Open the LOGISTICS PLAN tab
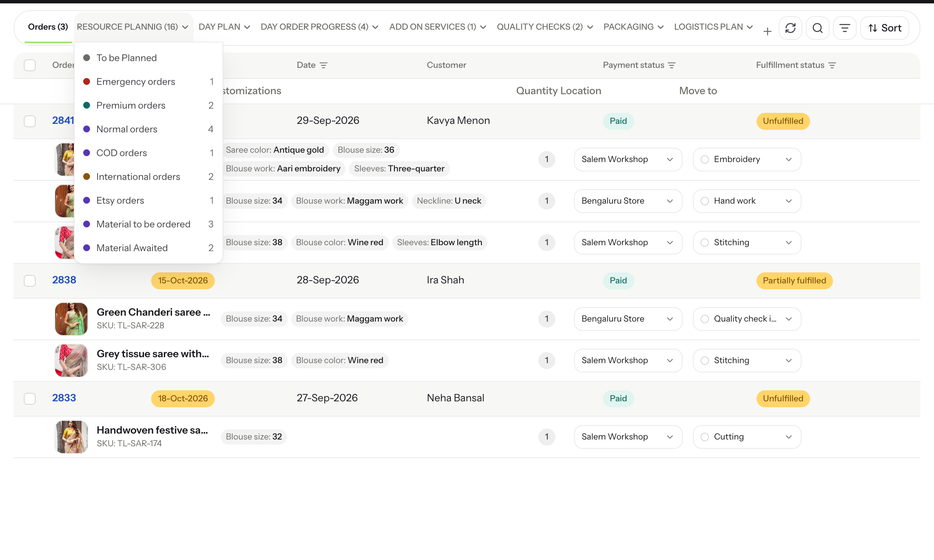 (713, 27)
